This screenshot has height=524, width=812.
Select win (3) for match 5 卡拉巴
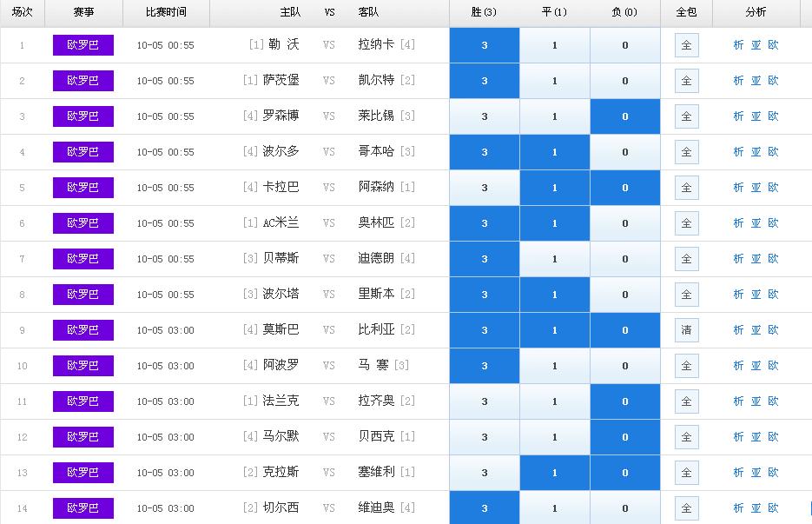pos(485,188)
